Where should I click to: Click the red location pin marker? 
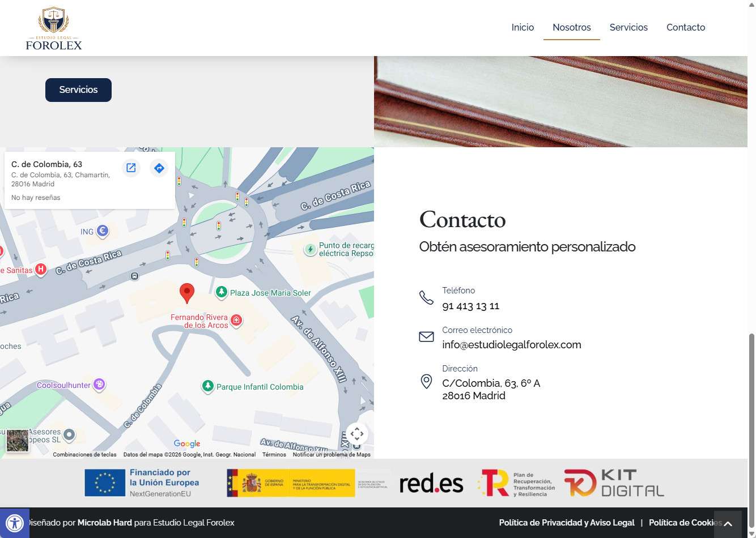(186, 293)
